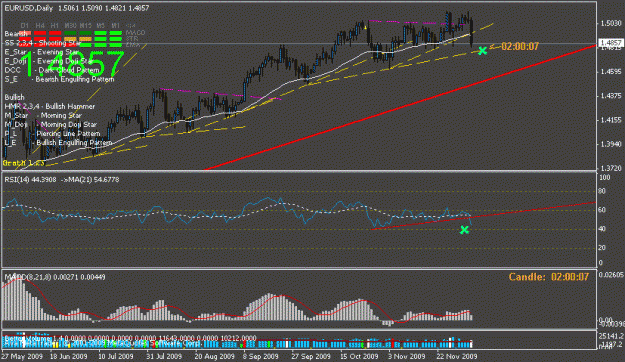Click the 8 Sep 2009 date label
The height and width of the screenshot is (362, 625).
[x=261, y=356]
